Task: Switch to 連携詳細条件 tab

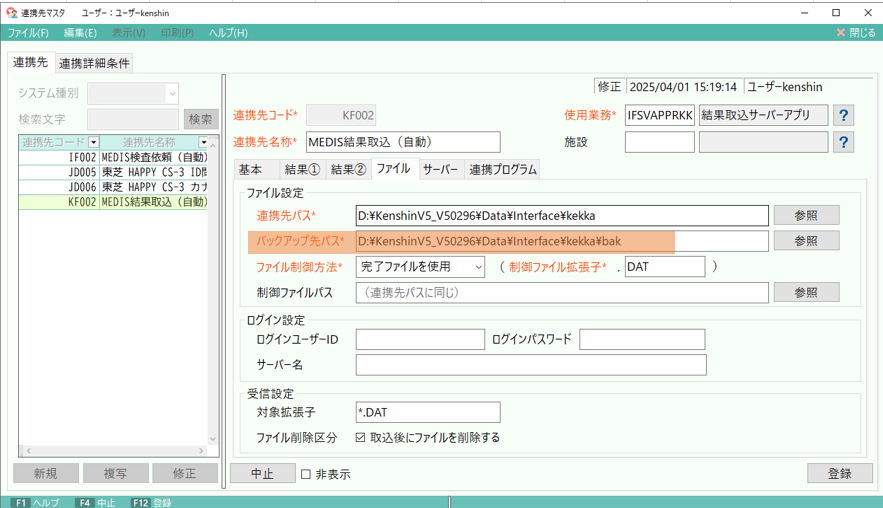Action: pos(94,63)
